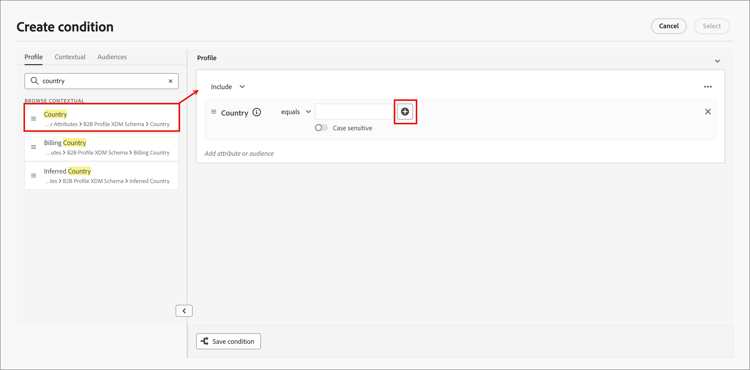The image size is (750, 370).
Task: Click the Save condition button
Action: coord(229,341)
